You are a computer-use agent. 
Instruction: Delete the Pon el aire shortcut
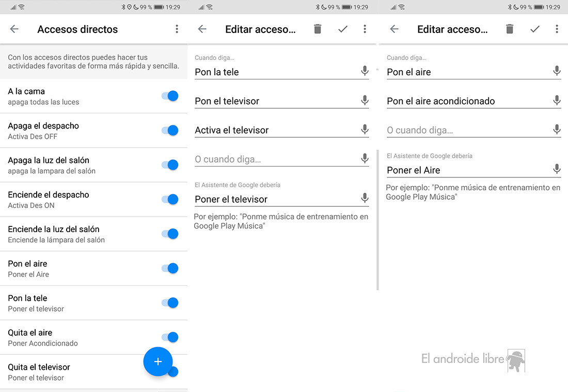pyautogui.click(x=509, y=29)
